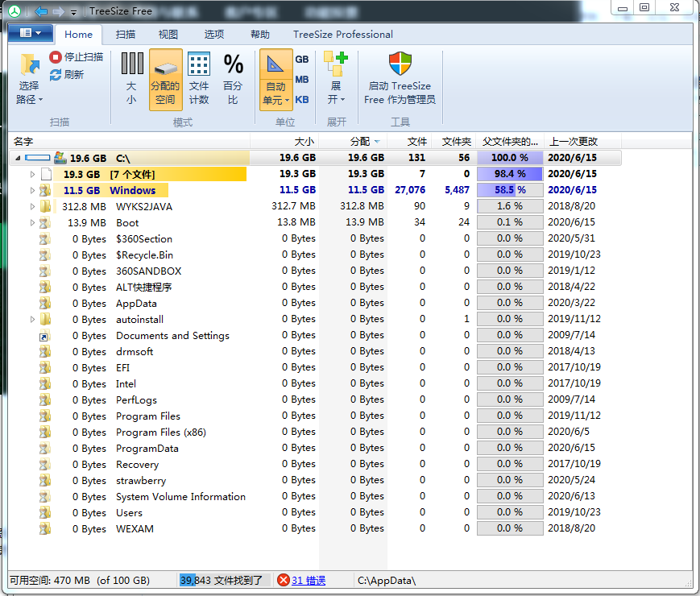Viewport: 700px width, 596px height.
Task: Sort by Name (名字) column header
Action: tap(130, 142)
